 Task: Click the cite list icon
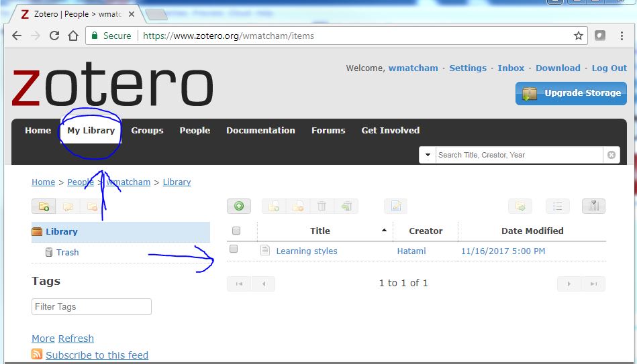pos(557,206)
